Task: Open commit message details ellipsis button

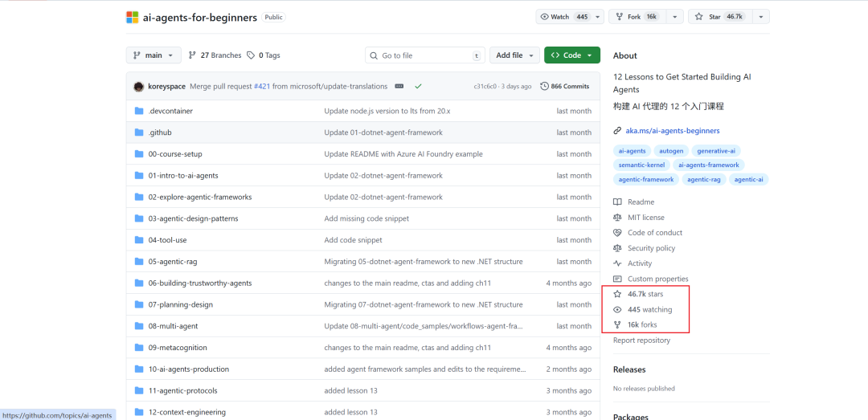Action: point(399,86)
